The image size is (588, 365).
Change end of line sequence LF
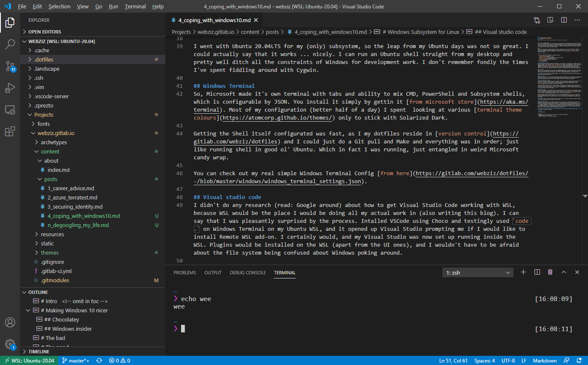[524, 360]
